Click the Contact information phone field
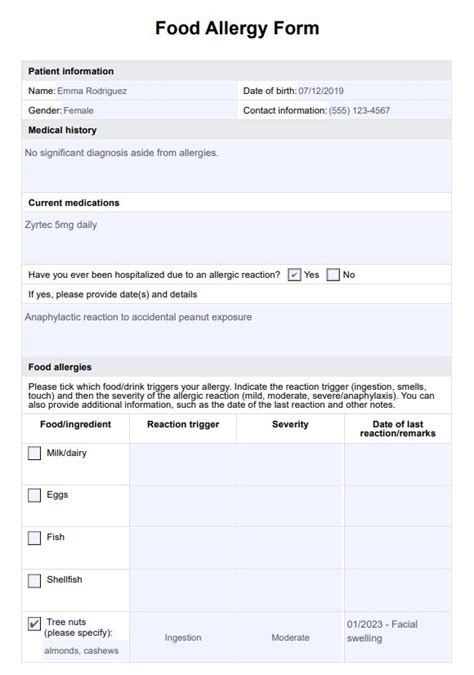The width and height of the screenshot is (474, 675). (x=389, y=110)
